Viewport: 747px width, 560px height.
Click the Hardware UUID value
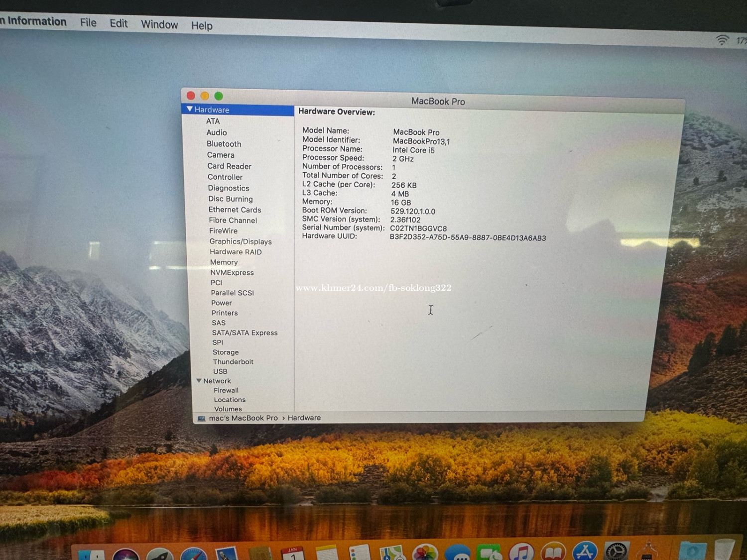468,237
